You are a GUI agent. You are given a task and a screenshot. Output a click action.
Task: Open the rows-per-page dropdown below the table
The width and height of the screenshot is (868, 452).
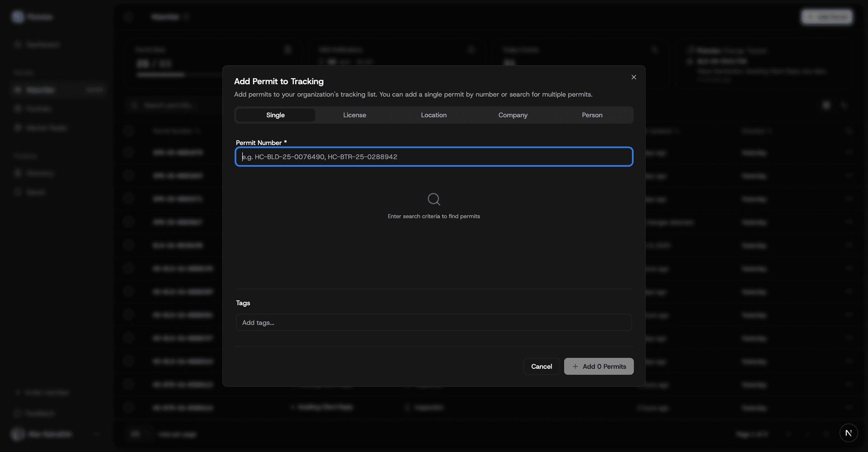(137, 434)
